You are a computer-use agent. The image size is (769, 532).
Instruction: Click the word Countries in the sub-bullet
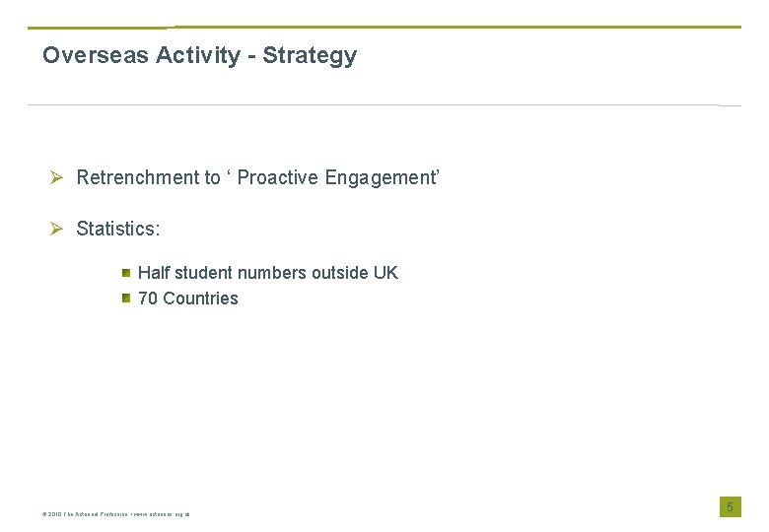point(200,298)
